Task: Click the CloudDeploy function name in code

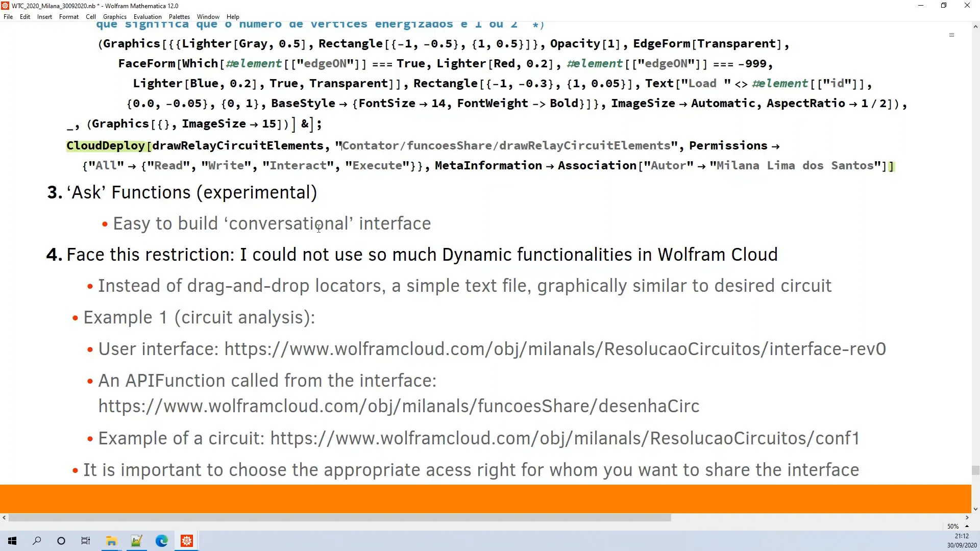Action: (106, 146)
